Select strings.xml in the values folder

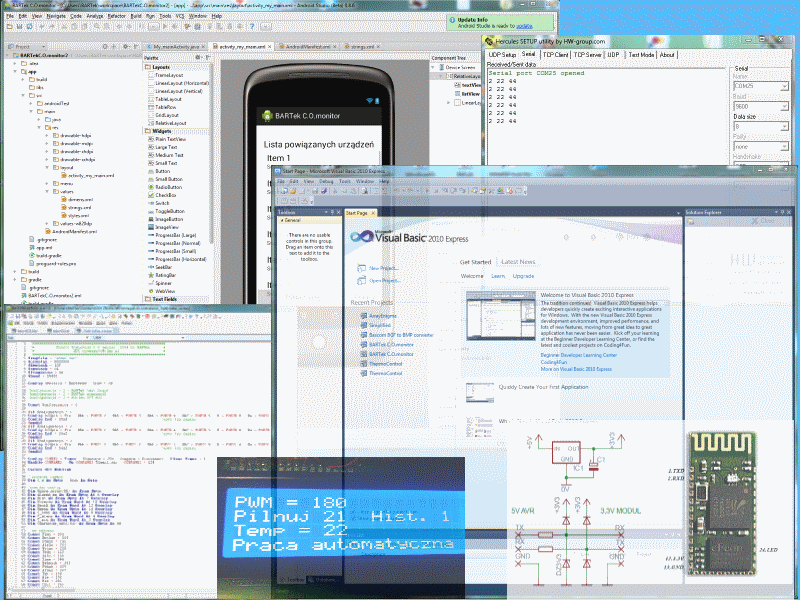click(x=76, y=208)
